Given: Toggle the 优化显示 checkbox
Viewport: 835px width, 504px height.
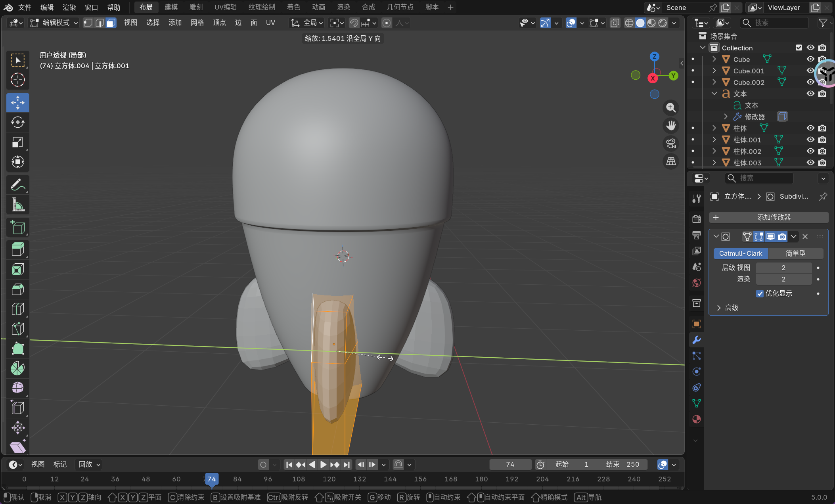Looking at the screenshot, I should [x=760, y=293].
